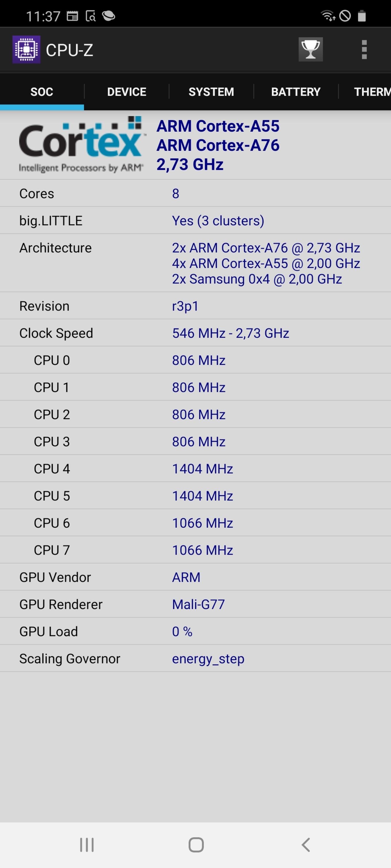Open the partially visible THERMAL tab

click(x=365, y=92)
